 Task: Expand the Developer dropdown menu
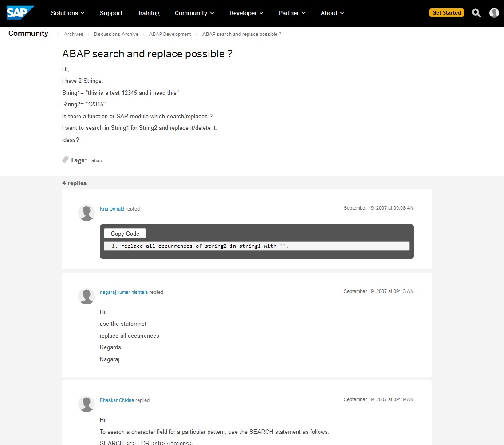point(246,13)
